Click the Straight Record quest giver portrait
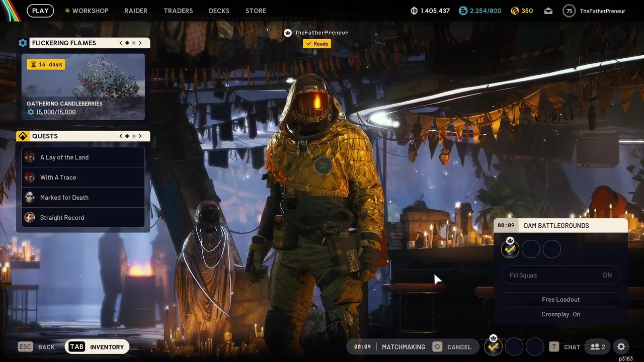644x362 pixels. [30, 217]
